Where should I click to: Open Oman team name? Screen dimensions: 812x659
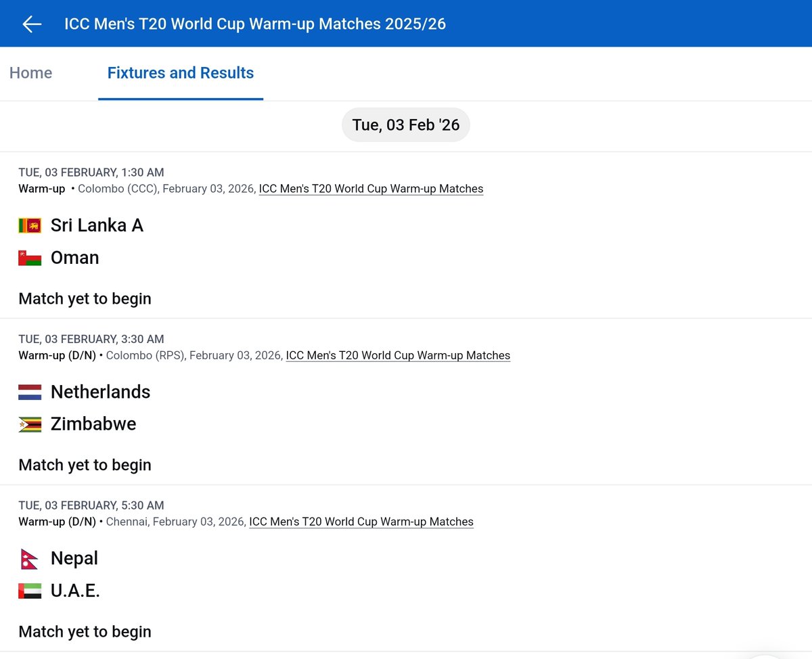coord(75,258)
